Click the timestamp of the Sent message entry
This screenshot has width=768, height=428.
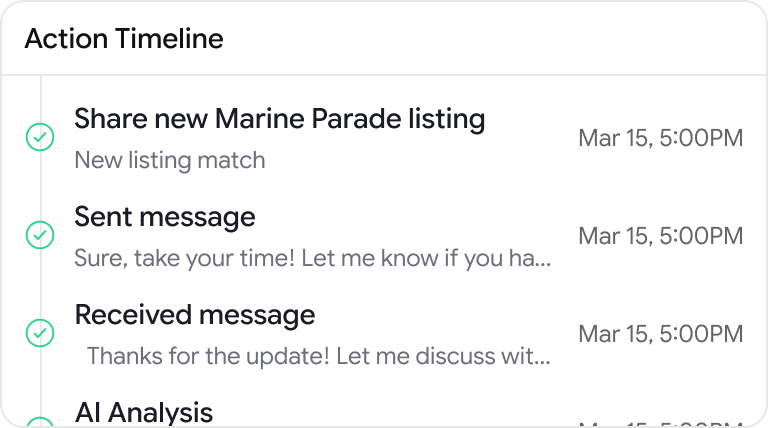tap(660, 236)
